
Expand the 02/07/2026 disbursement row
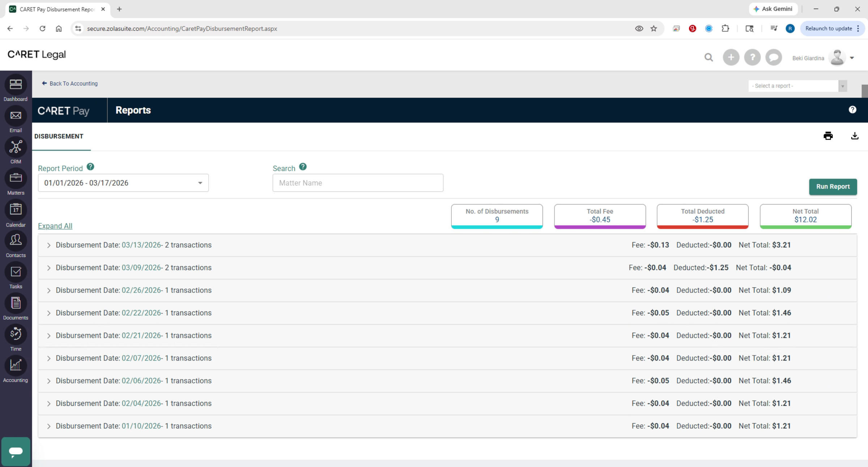[x=48, y=358]
